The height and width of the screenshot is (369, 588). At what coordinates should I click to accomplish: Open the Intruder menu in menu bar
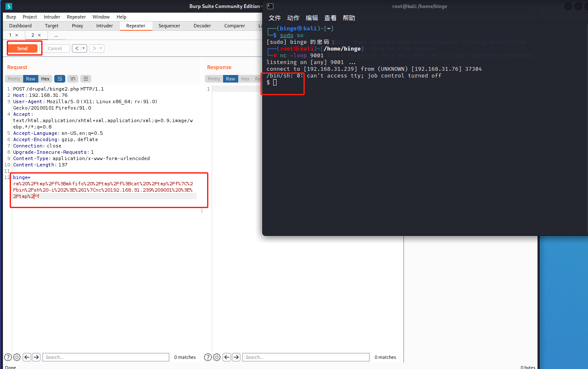point(52,17)
